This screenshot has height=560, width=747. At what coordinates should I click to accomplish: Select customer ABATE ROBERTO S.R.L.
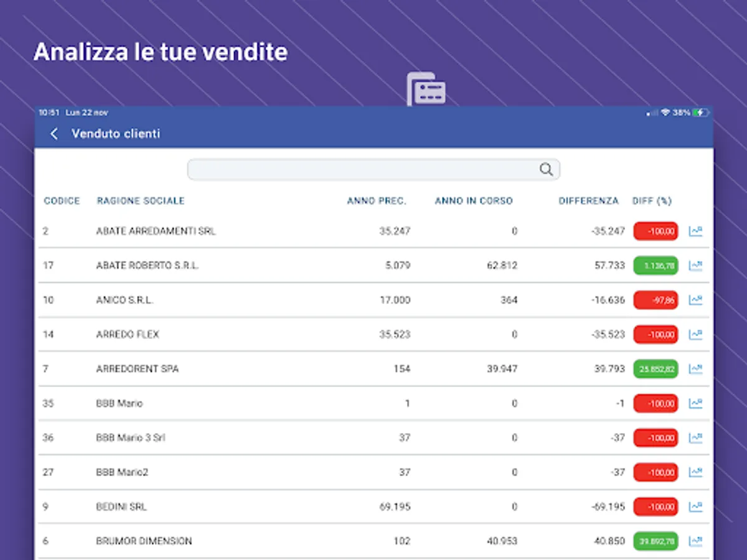point(148,265)
